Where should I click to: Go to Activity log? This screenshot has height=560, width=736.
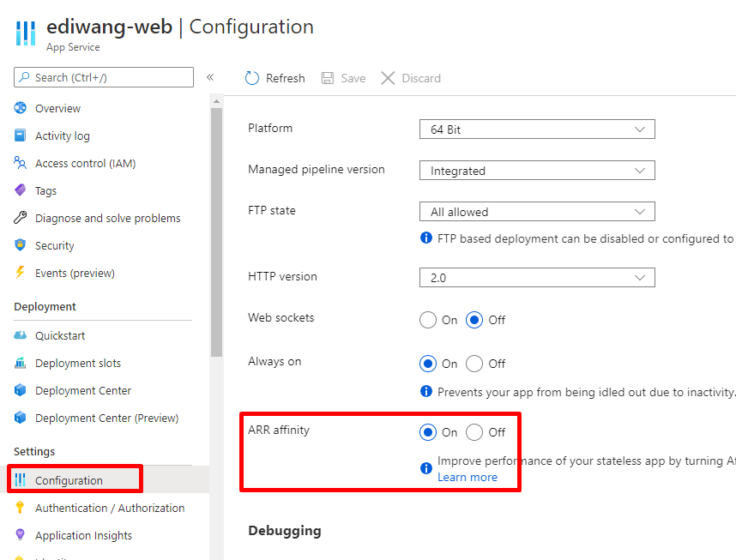tap(63, 136)
